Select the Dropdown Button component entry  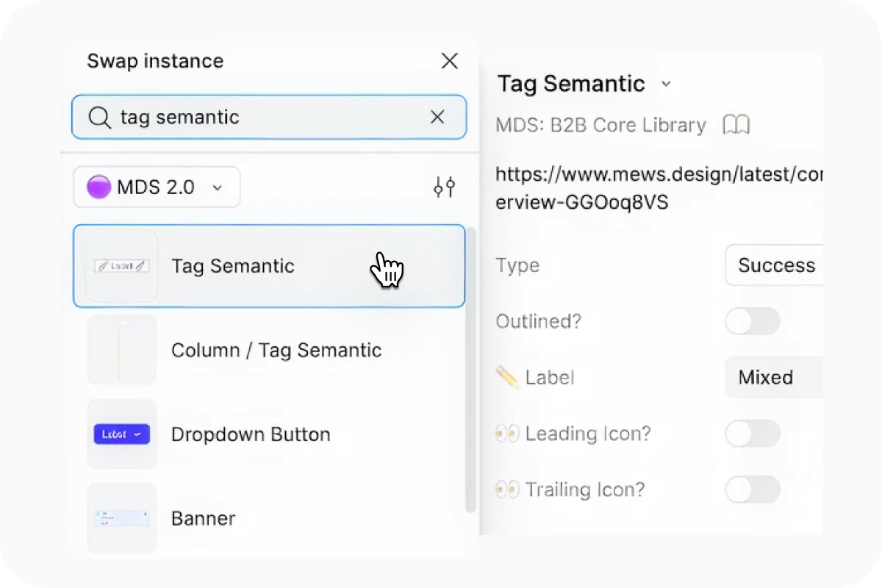coord(250,434)
